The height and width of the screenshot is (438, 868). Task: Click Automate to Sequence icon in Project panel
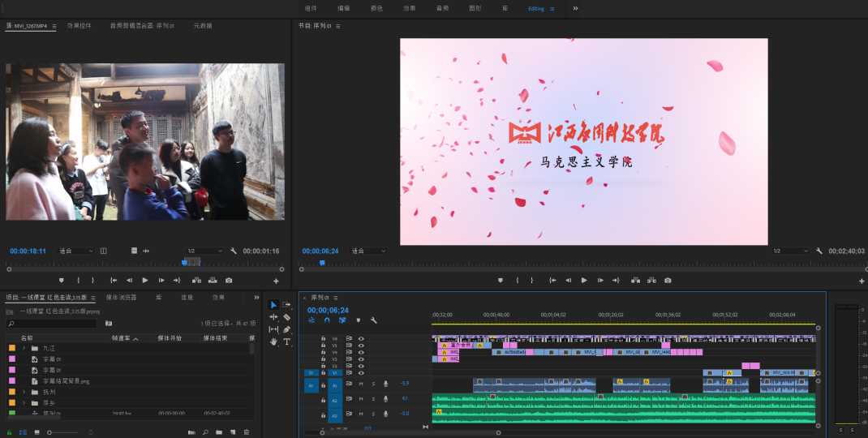191,432
